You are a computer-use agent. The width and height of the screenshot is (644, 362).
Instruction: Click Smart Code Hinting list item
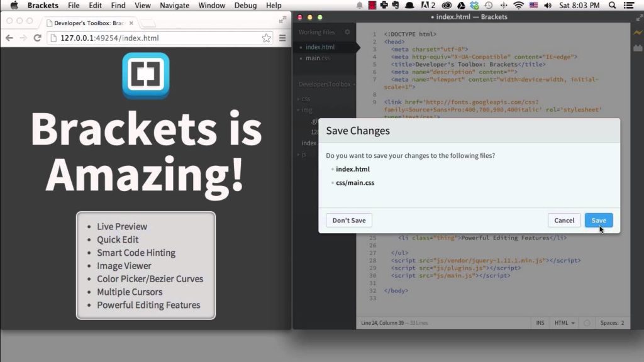click(x=136, y=253)
